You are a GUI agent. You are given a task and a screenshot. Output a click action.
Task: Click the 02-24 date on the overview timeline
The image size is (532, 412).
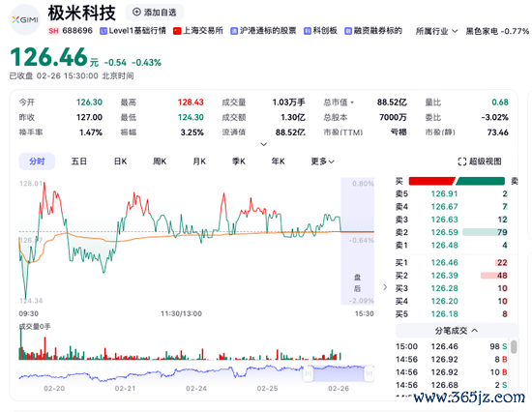click(196, 389)
